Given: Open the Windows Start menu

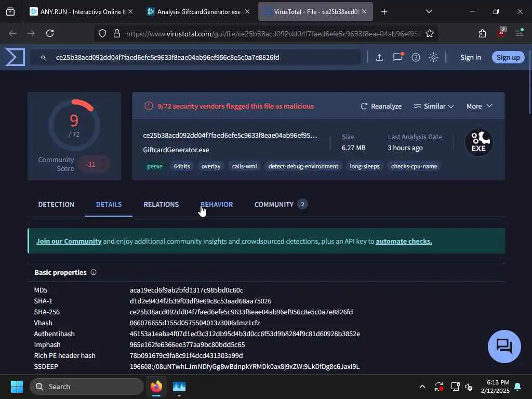Looking at the screenshot, I should (17, 387).
